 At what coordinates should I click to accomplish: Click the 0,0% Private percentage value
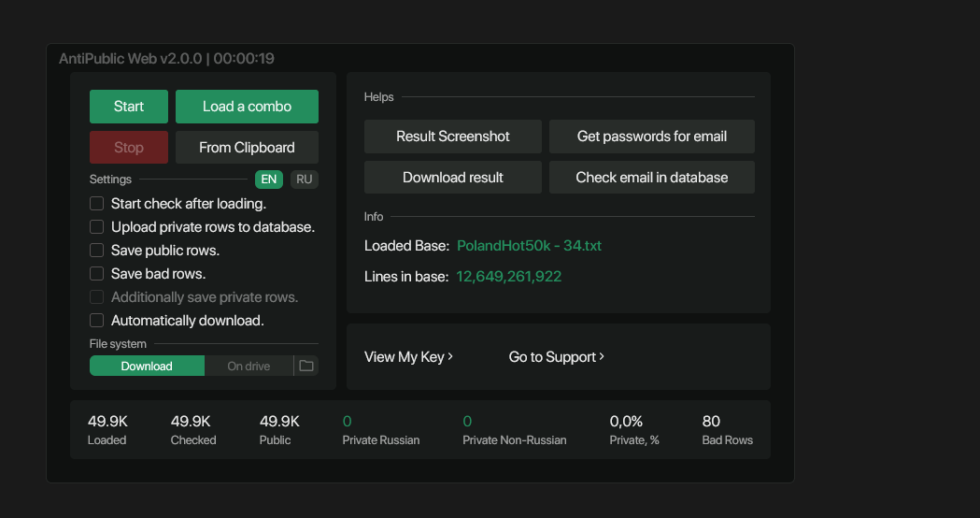(626, 422)
